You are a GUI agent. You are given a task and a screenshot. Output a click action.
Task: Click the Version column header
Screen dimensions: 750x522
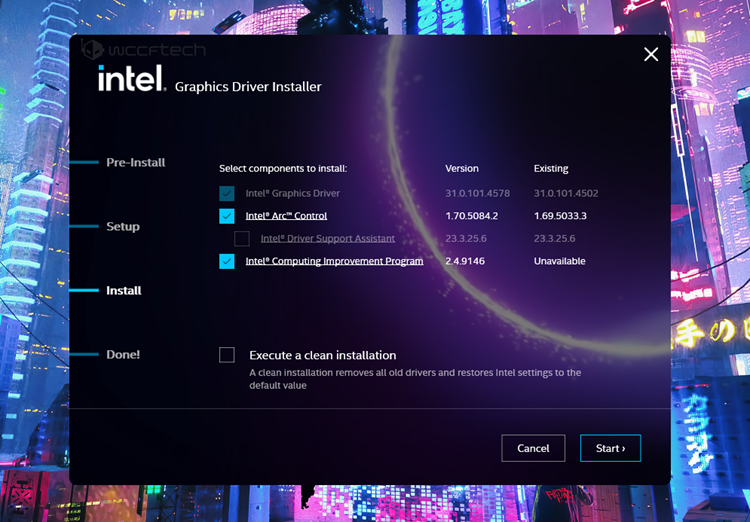pos(462,168)
